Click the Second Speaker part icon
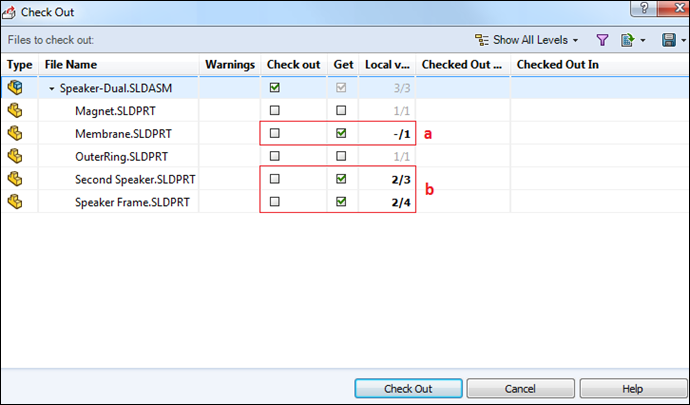Viewport: 690px width, 405px height. (15, 179)
